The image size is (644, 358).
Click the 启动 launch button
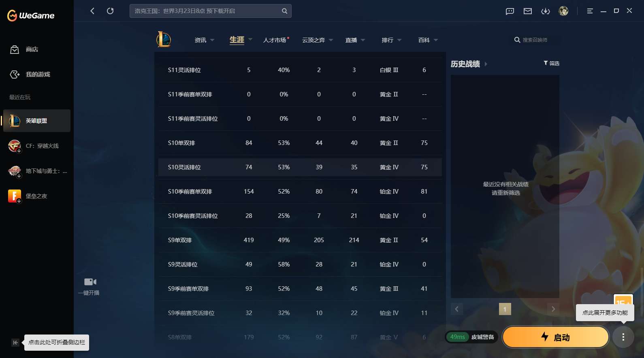click(555, 337)
